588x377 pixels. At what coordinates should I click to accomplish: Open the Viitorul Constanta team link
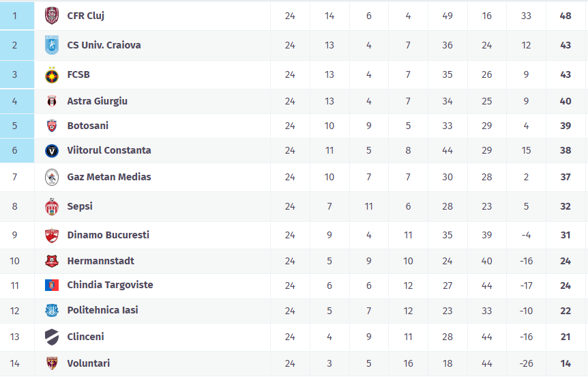109,150
